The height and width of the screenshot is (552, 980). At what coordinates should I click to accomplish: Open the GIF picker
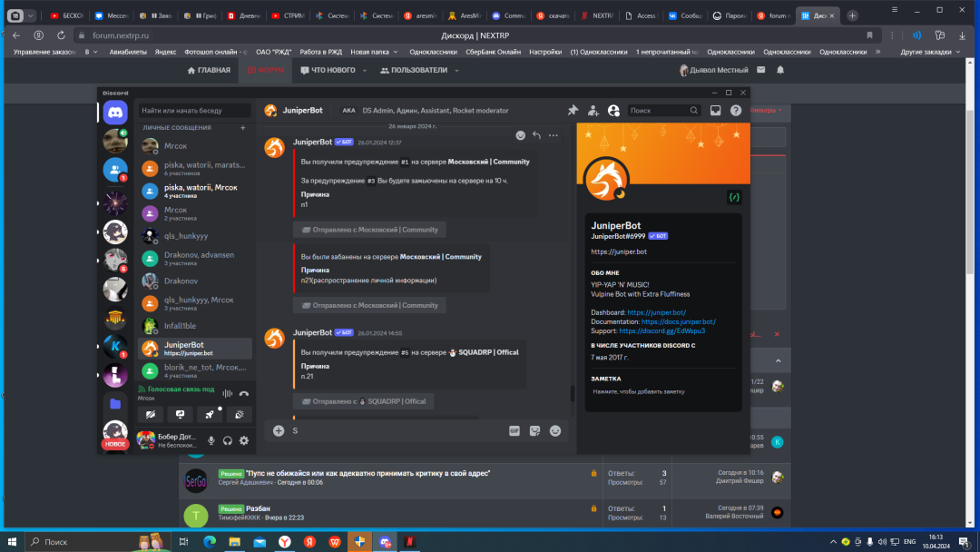514,430
